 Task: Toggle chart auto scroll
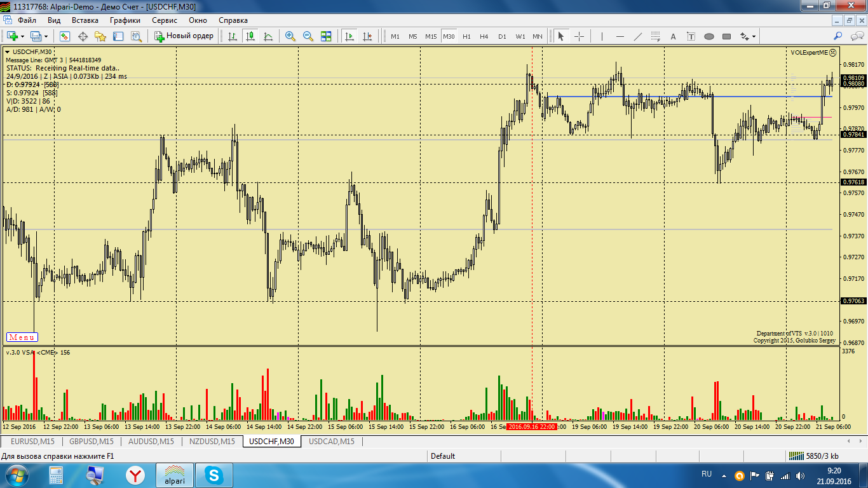[349, 36]
